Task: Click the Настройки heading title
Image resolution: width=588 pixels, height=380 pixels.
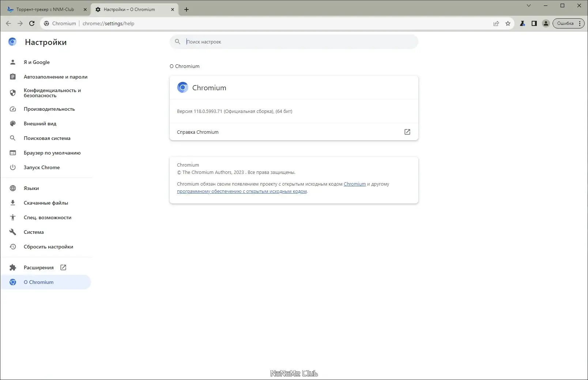Action: [46, 42]
